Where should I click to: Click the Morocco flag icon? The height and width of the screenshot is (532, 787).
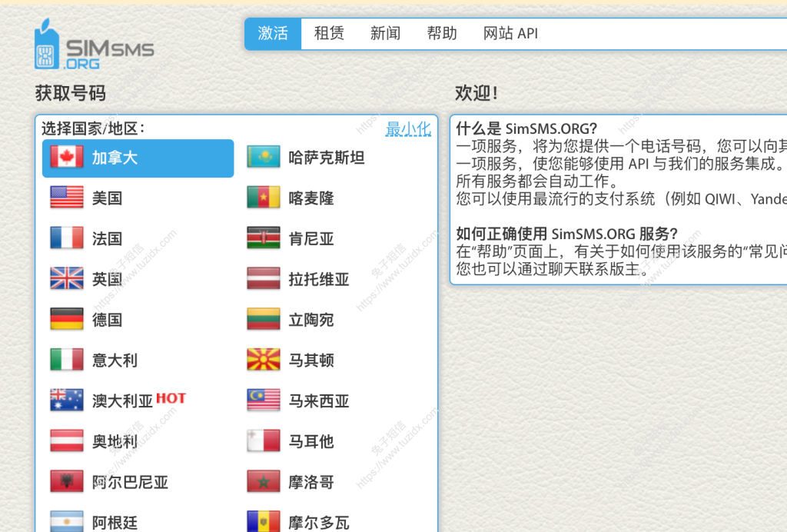pos(264,481)
